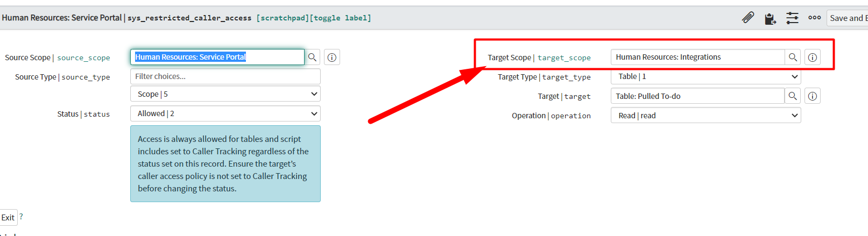Click the Source Type | source_type label

62,77
